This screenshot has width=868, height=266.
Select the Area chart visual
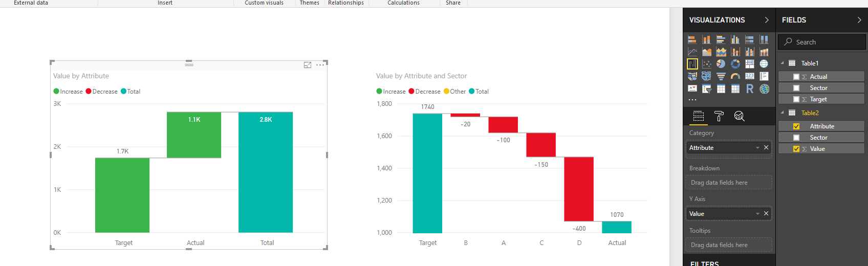click(x=707, y=52)
